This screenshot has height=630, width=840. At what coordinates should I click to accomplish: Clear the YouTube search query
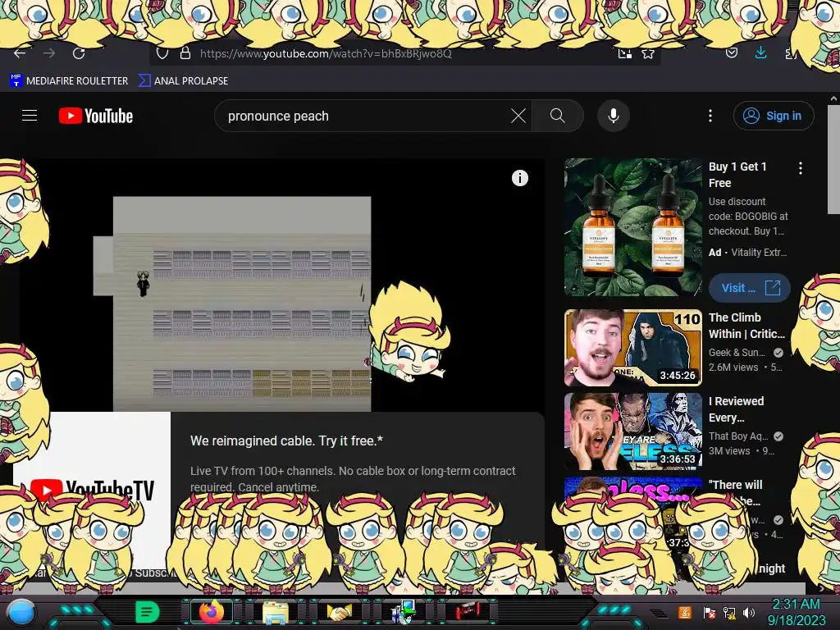(x=518, y=116)
